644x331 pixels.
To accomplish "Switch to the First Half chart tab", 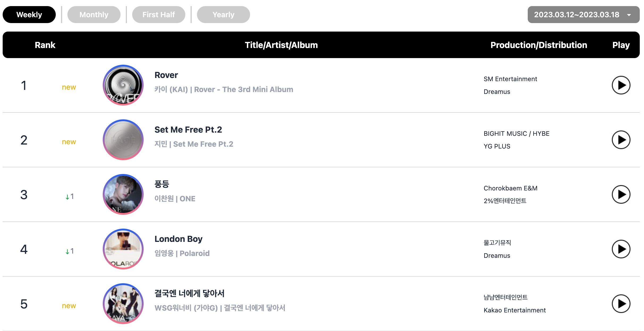I will pos(159,15).
